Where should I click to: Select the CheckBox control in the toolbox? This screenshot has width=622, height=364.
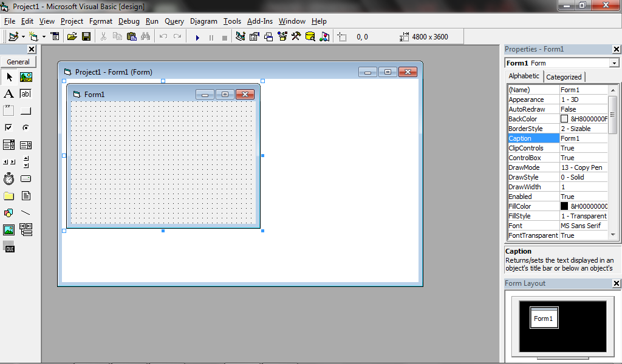9,127
